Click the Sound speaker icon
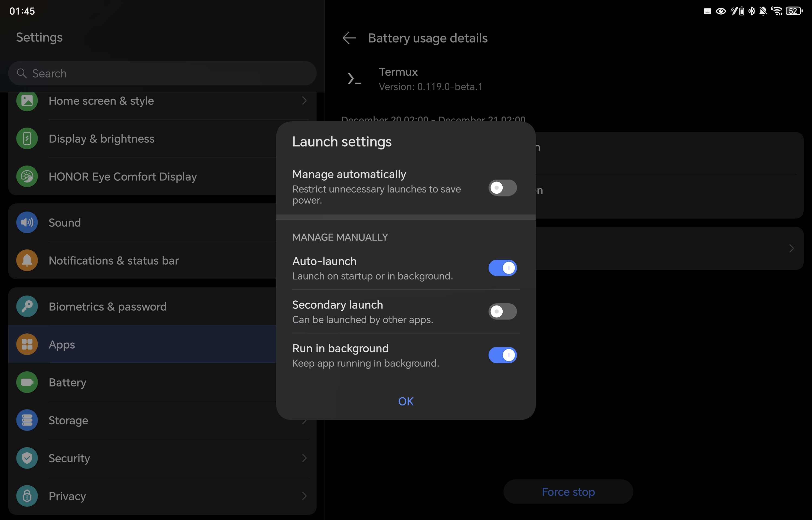Screen dimensions: 812x520 tap(27, 223)
